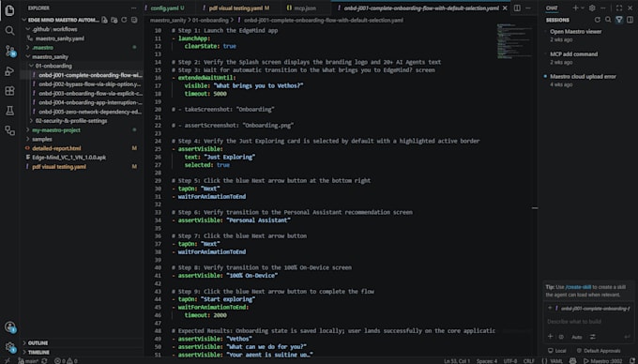Open the 'MCP add command' session
The height and width of the screenshot is (364, 638).
(x=573, y=54)
